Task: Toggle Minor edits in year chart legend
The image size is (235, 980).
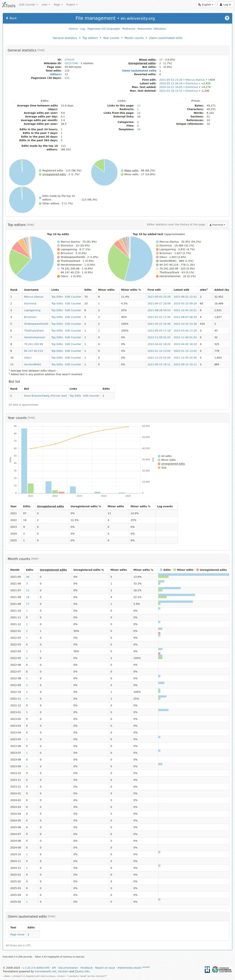Action: coord(166,460)
